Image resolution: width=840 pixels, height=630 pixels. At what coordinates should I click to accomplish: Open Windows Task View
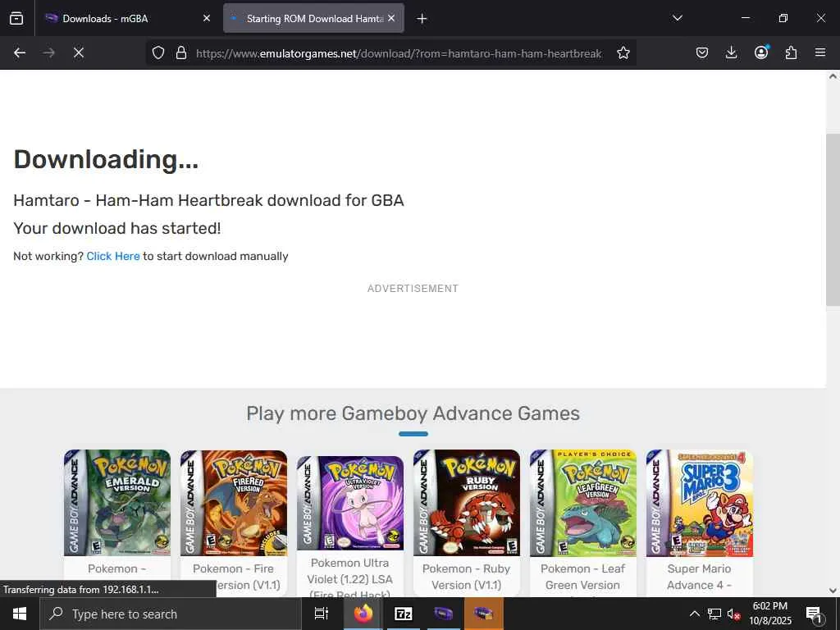point(321,614)
